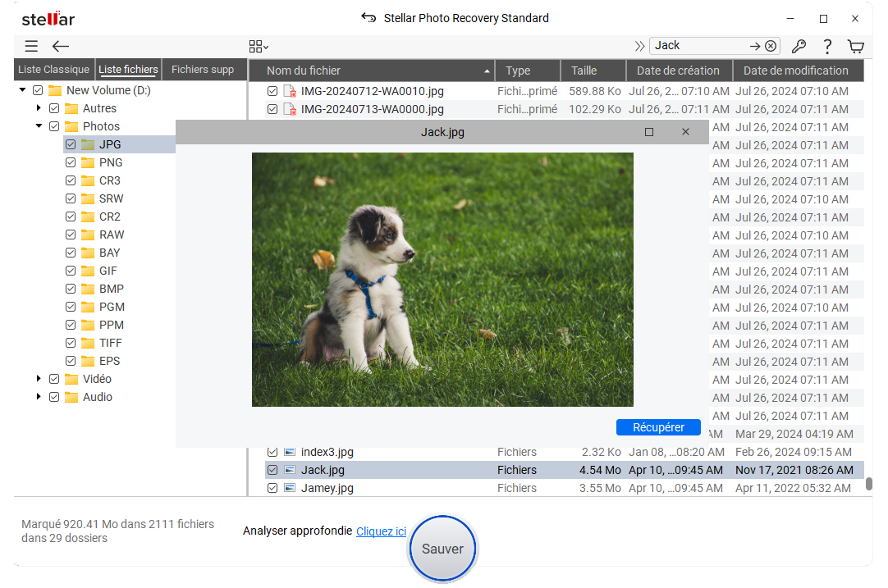Viewport: 888px width, 588px height.
Task: Close the Jack.jpg preview popup
Action: [x=685, y=132]
